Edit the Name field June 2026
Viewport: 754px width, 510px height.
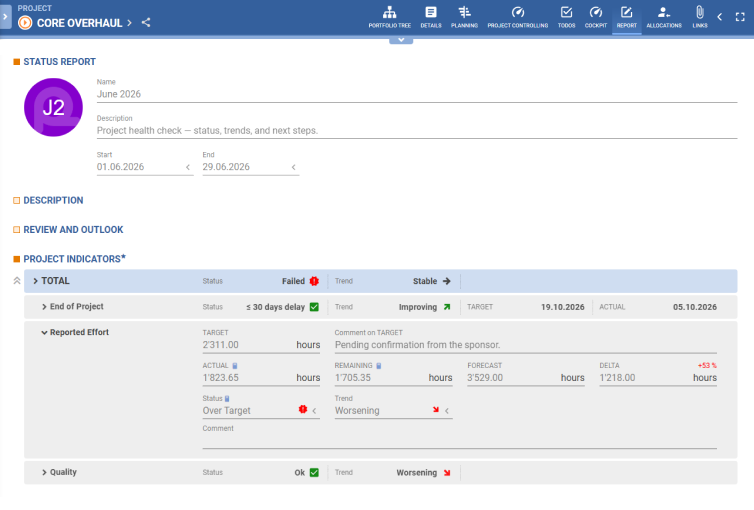417,94
